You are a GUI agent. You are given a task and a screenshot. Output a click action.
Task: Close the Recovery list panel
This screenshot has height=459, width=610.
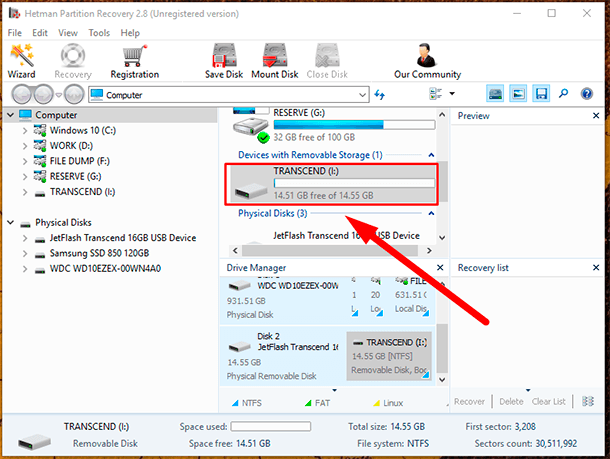click(x=596, y=268)
